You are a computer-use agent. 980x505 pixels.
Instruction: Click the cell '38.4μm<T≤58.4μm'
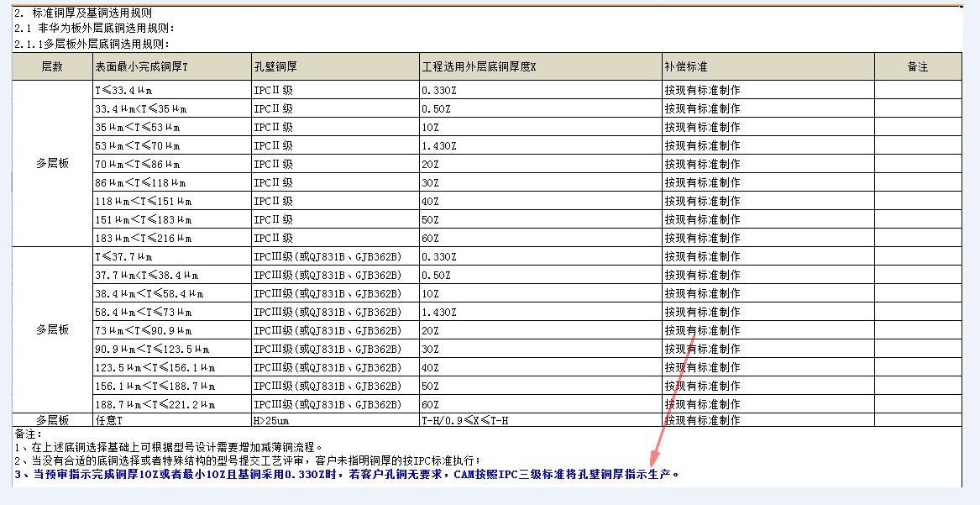click(172, 294)
